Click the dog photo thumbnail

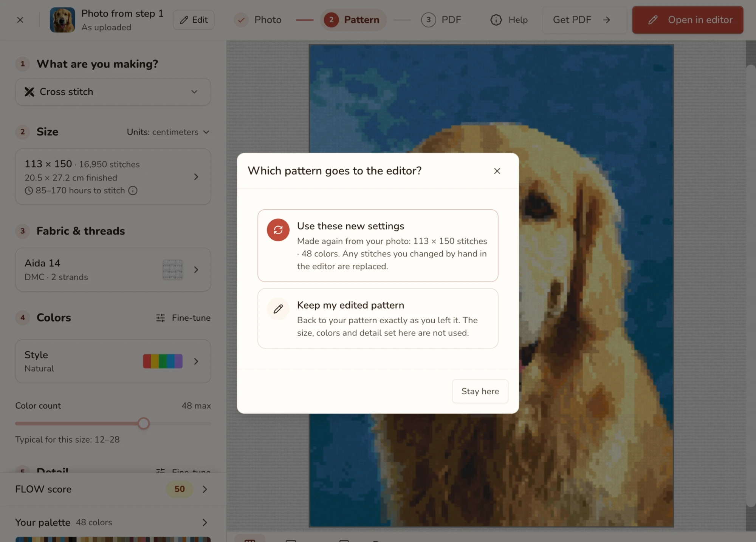(62, 20)
